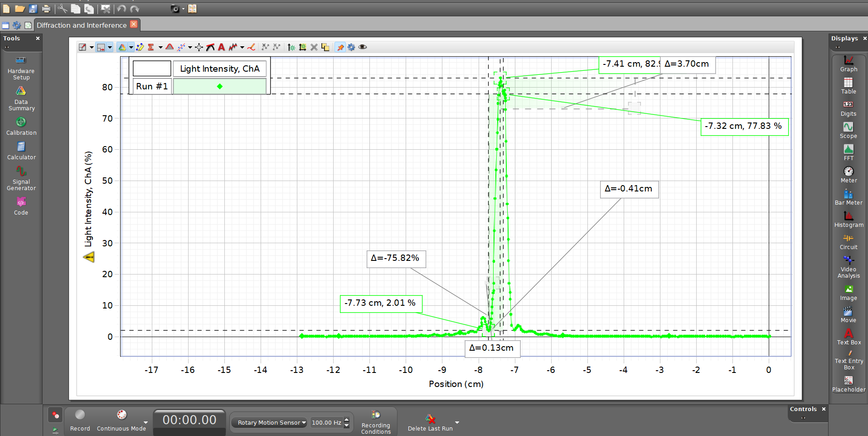Open Hardware Setup tool
Screen dimensions: 868x436
pyautogui.click(x=21, y=68)
